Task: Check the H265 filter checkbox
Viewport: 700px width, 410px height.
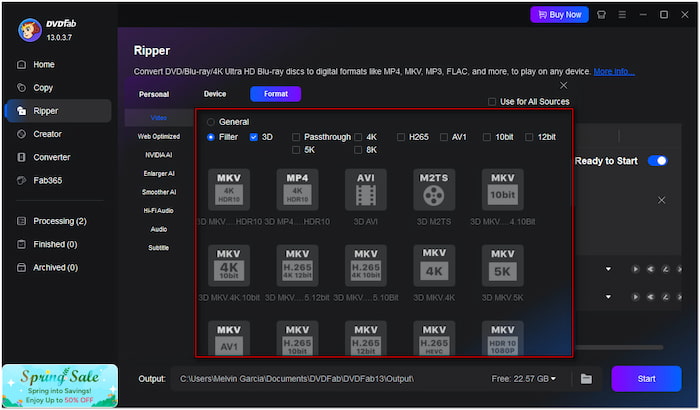Action: click(x=400, y=137)
